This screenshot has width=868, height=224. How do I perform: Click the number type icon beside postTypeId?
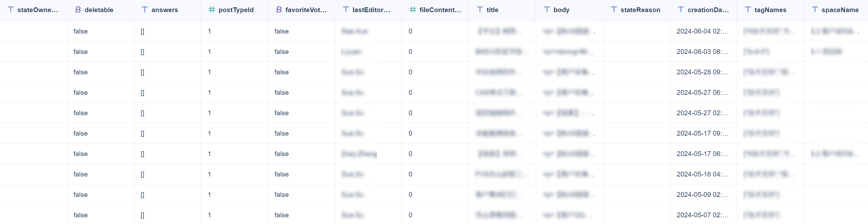tap(212, 10)
